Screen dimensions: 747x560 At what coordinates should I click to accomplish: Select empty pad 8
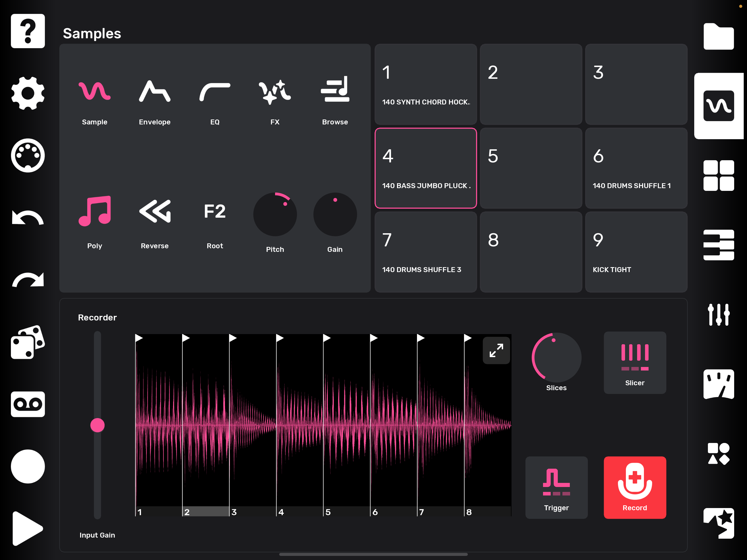[531, 252]
